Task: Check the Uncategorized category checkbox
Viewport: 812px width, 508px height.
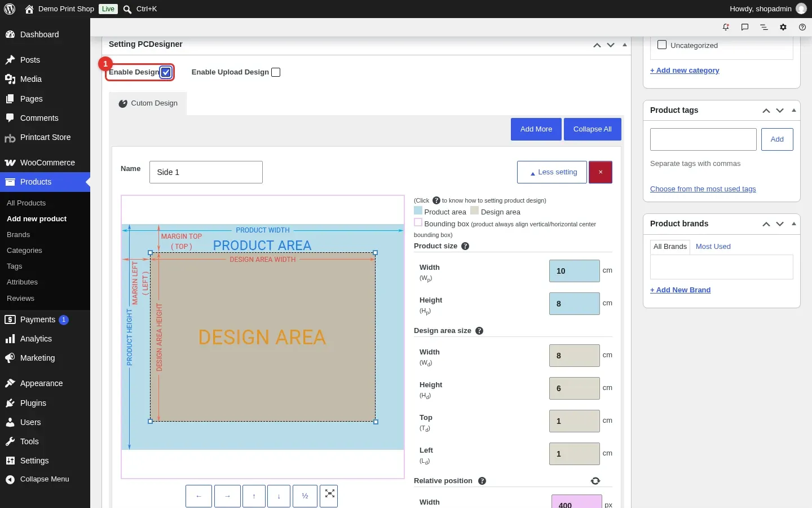Action: click(662, 45)
